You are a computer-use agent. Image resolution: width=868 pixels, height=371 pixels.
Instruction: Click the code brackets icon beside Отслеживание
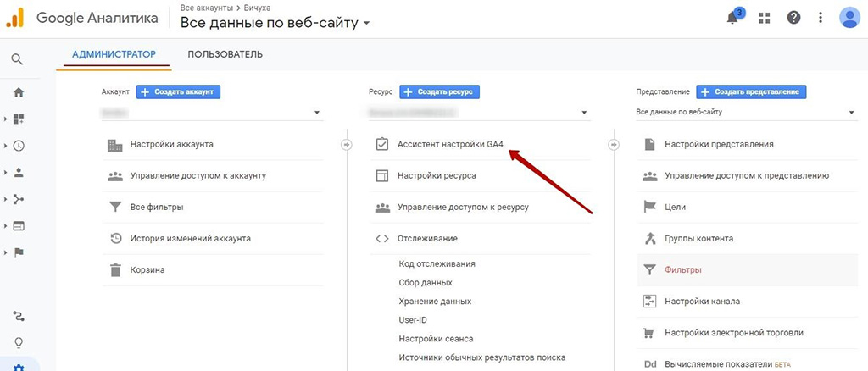coord(382,239)
